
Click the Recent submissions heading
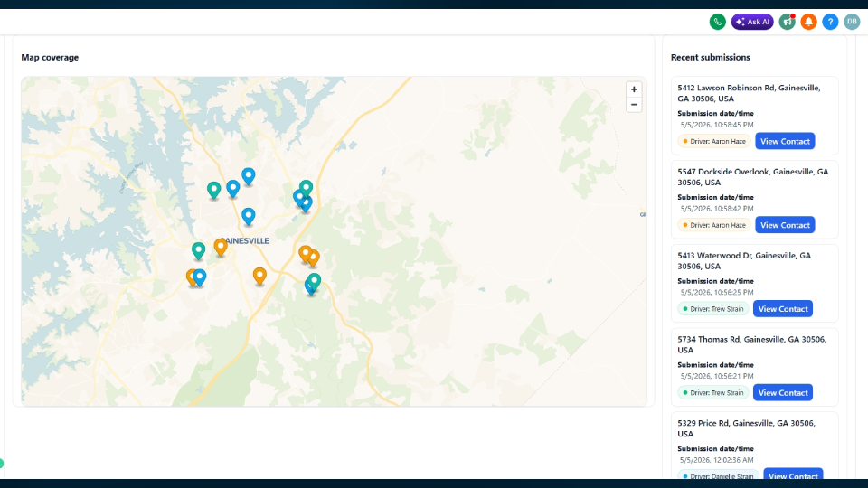click(711, 58)
